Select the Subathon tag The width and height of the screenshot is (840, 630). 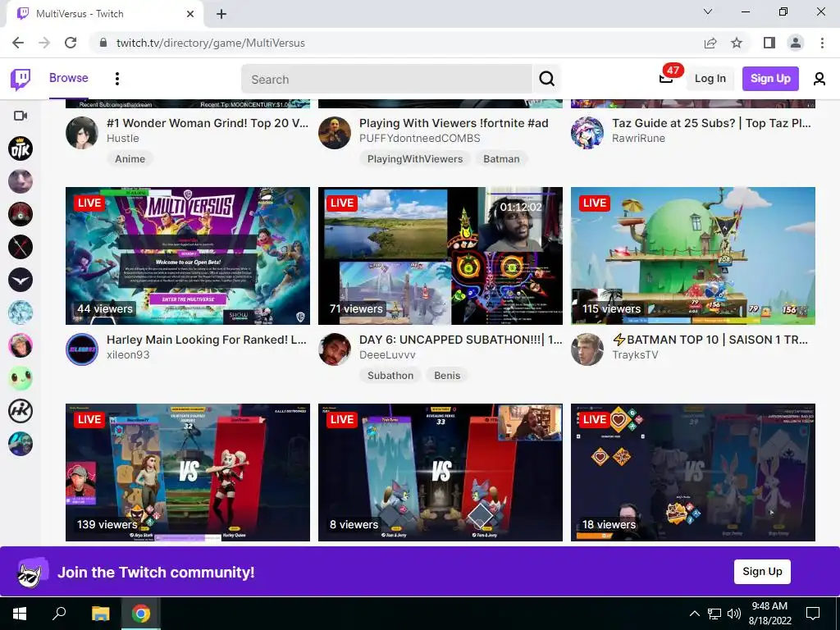coord(390,376)
